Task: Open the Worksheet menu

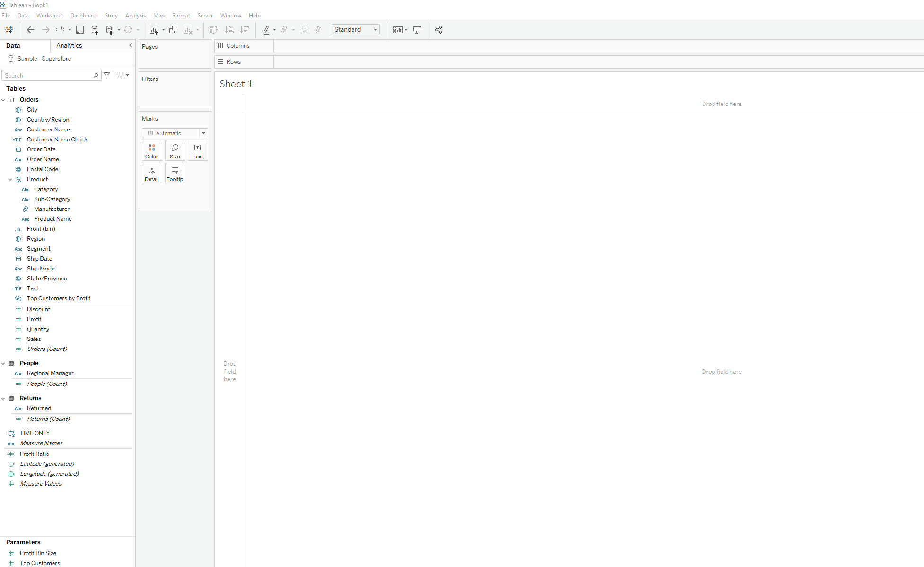Action: tap(49, 16)
